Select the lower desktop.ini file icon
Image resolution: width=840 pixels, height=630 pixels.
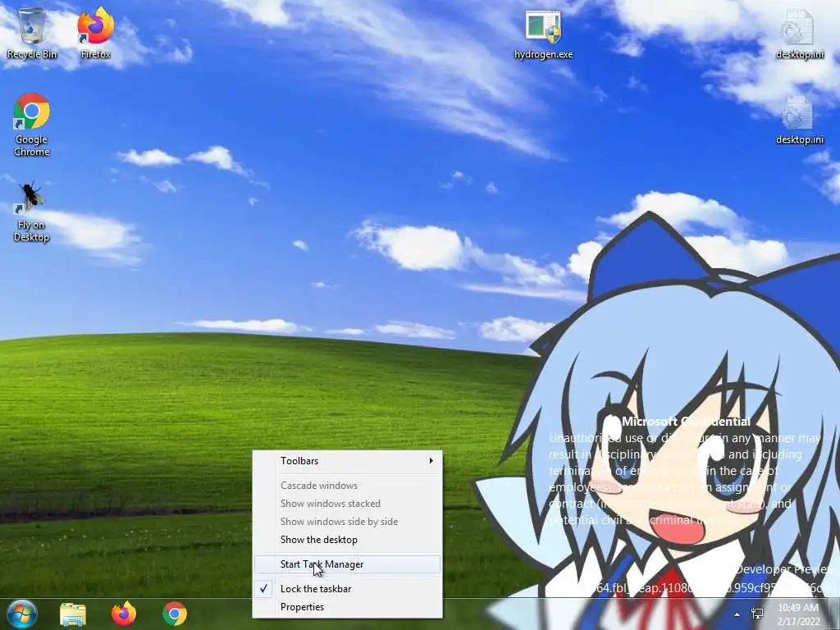coord(799,120)
